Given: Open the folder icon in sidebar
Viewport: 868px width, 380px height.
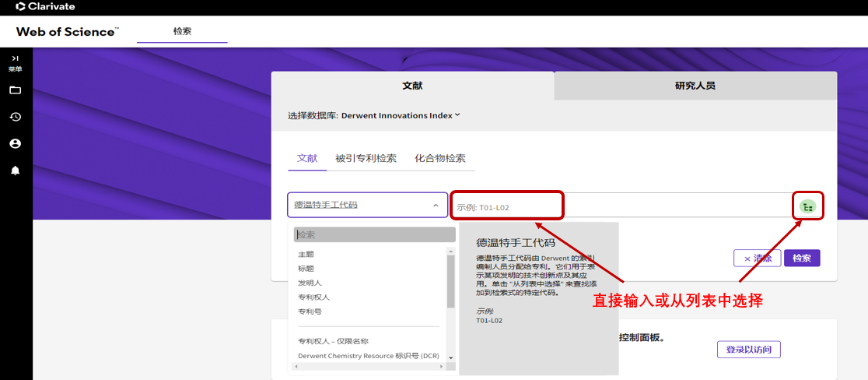Looking at the screenshot, I should pyautogui.click(x=15, y=90).
